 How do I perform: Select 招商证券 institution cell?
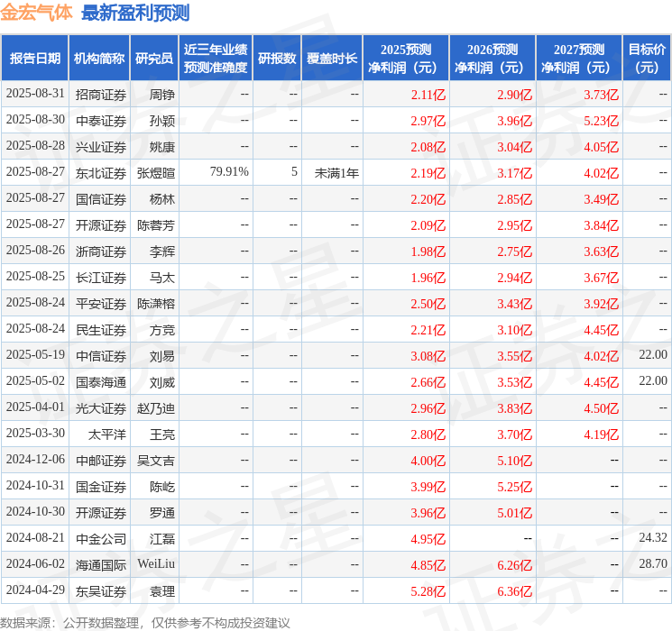[x=101, y=95]
